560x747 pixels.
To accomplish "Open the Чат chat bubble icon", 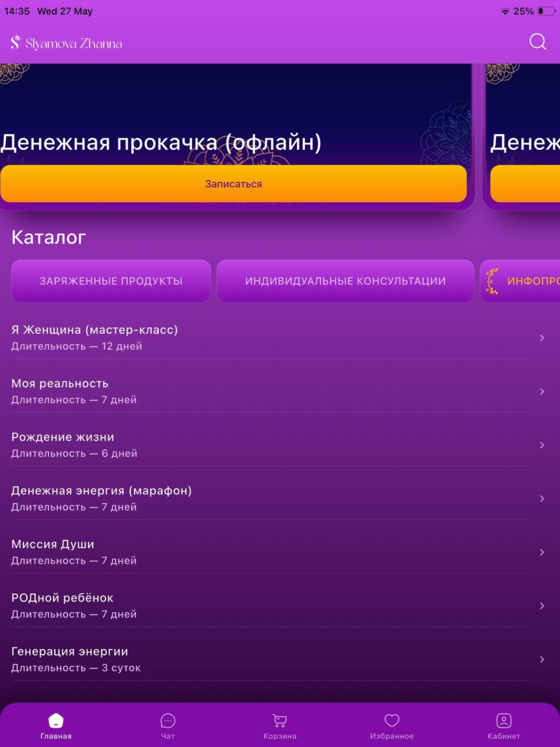I will [x=168, y=721].
